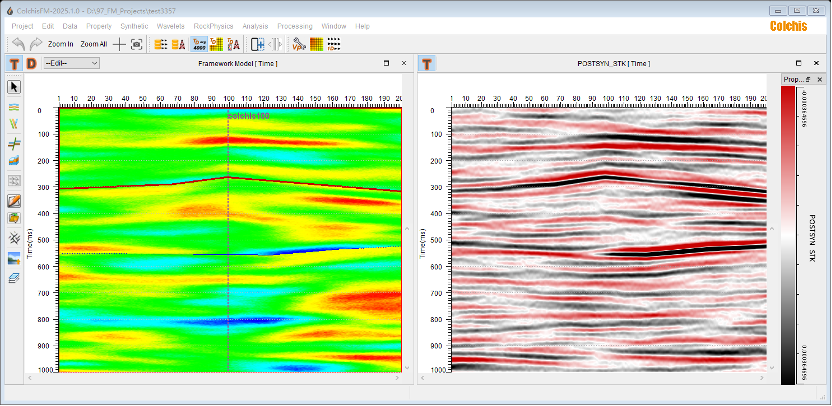This screenshot has height=406, width=832.
Task: Click the orange folder tool in sidebar
Action: (14, 218)
